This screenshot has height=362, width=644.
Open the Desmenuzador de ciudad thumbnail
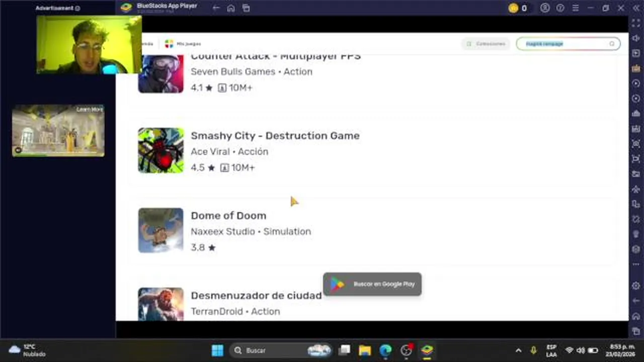tap(161, 304)
